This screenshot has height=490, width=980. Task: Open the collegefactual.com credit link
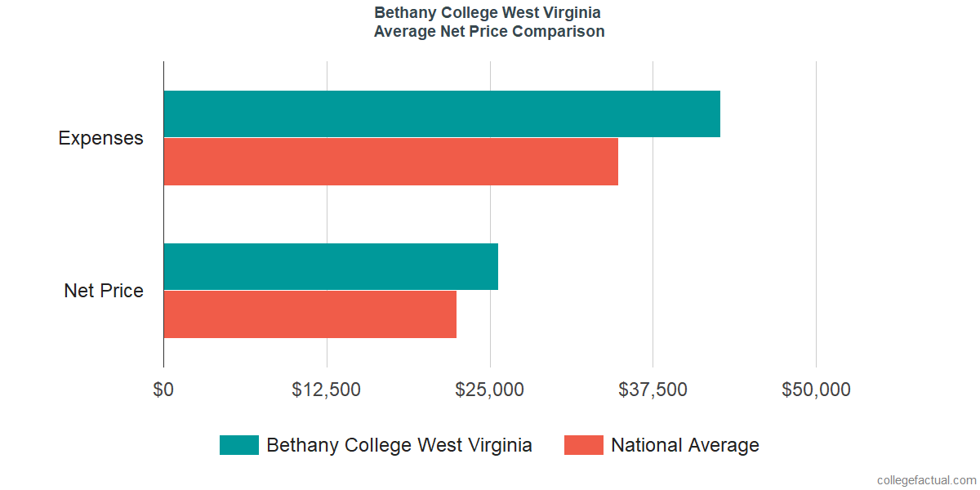click(x=926, y=480)
